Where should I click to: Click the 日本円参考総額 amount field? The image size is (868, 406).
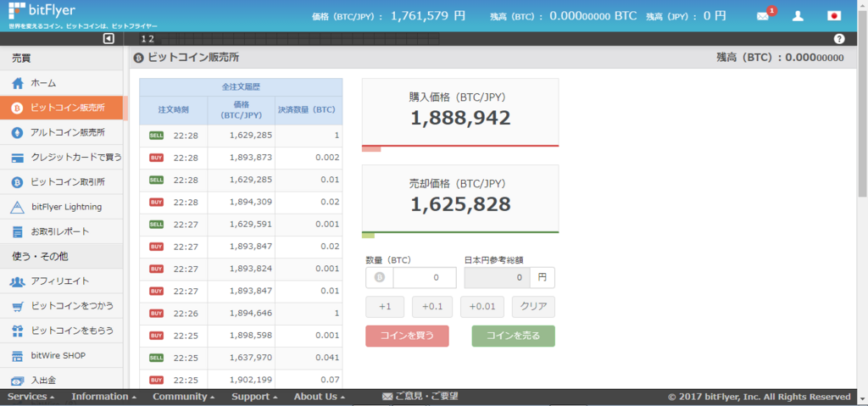(497, 278)
